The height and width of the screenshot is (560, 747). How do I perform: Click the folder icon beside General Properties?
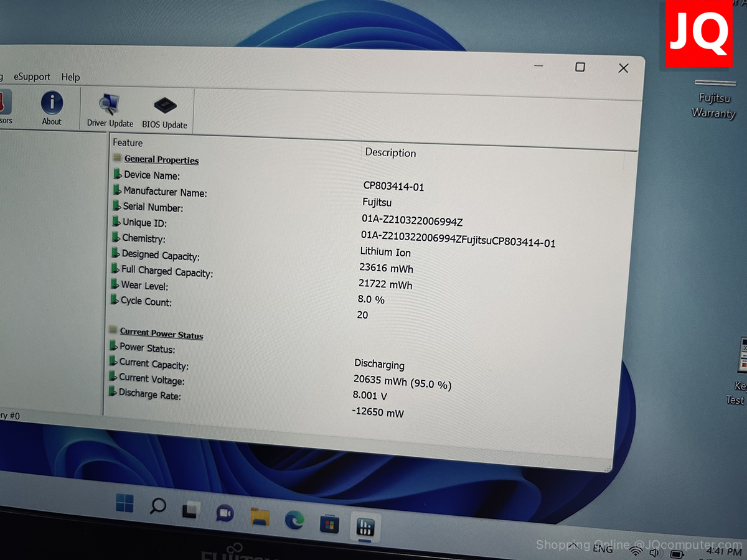[118, 158]
